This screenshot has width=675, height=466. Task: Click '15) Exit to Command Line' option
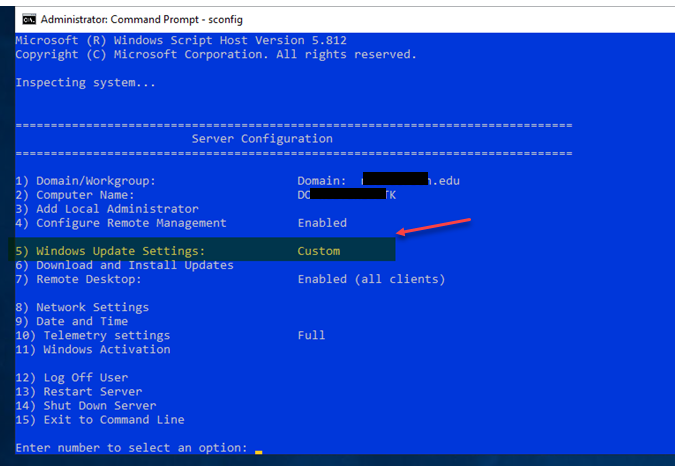pos(100,420)
